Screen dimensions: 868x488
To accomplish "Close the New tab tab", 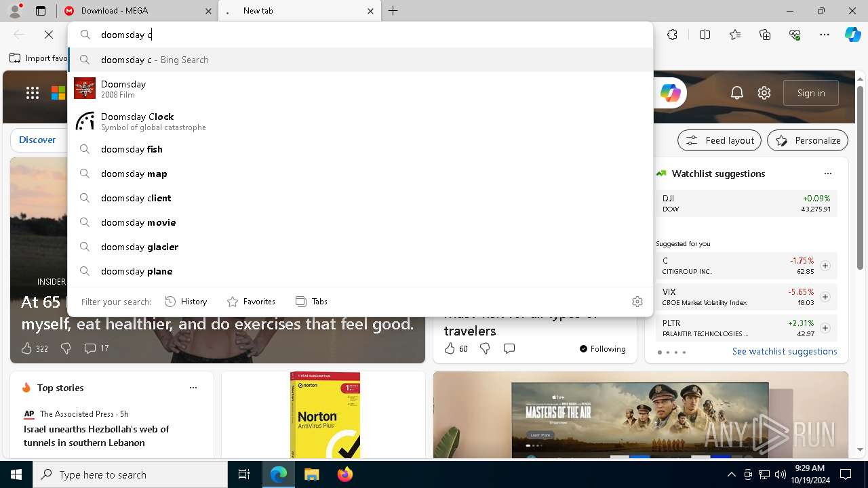I will tap(370, 11).
